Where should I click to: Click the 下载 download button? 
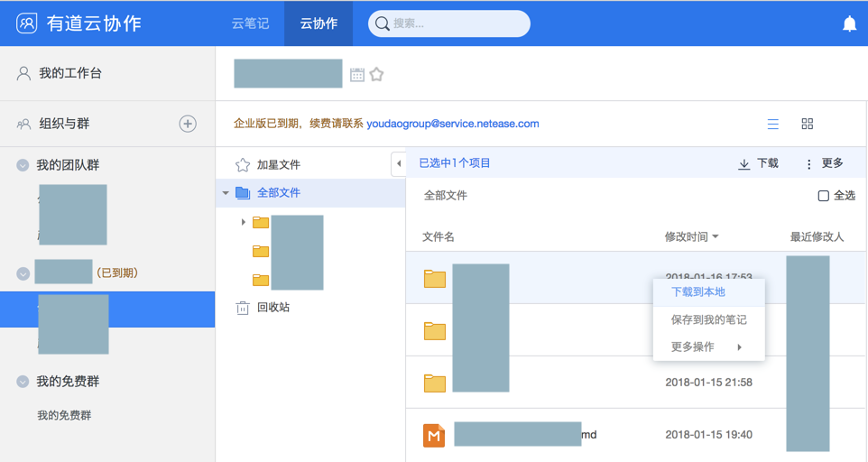coord(758,163)
